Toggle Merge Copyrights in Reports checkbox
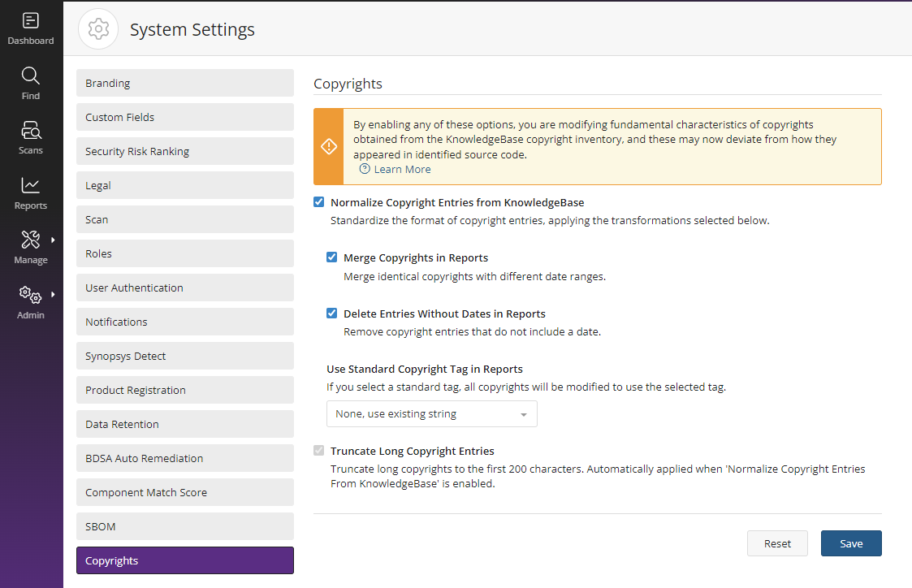Viewport: 912px width, 588px height. point(332,257)
